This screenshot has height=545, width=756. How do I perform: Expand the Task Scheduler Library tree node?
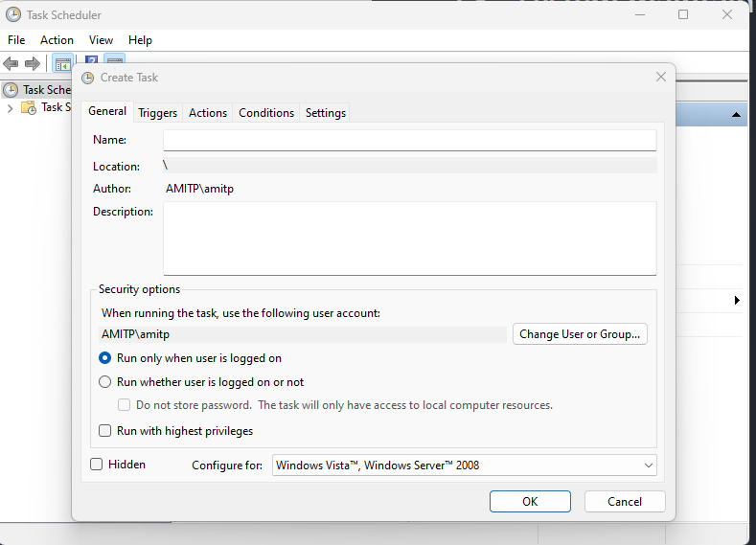coord(10,108)
